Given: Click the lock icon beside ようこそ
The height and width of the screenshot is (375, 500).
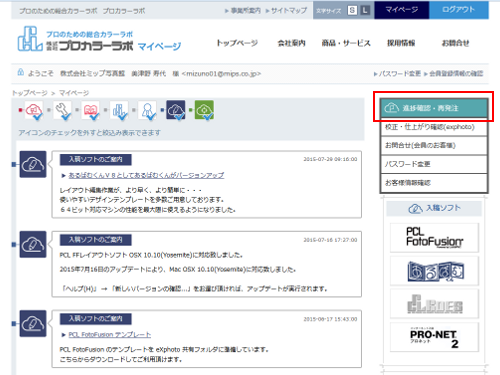Looking at the screenshot, I should (21, 72).
